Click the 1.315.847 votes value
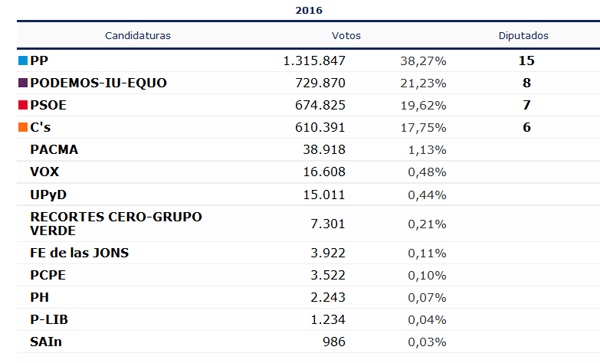The width and height of the screenshot is (600, 363). [x=314, y=60]
